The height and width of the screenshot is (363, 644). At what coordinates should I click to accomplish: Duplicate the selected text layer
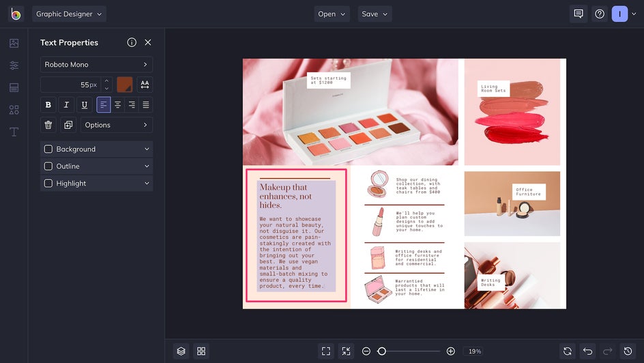pyautogui.click(x=68, y=125)
